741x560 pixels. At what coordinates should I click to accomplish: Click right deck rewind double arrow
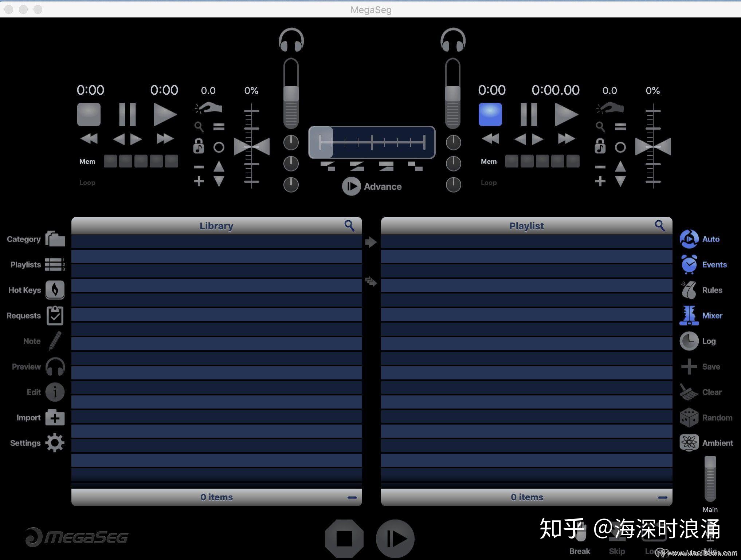point(490,138)
